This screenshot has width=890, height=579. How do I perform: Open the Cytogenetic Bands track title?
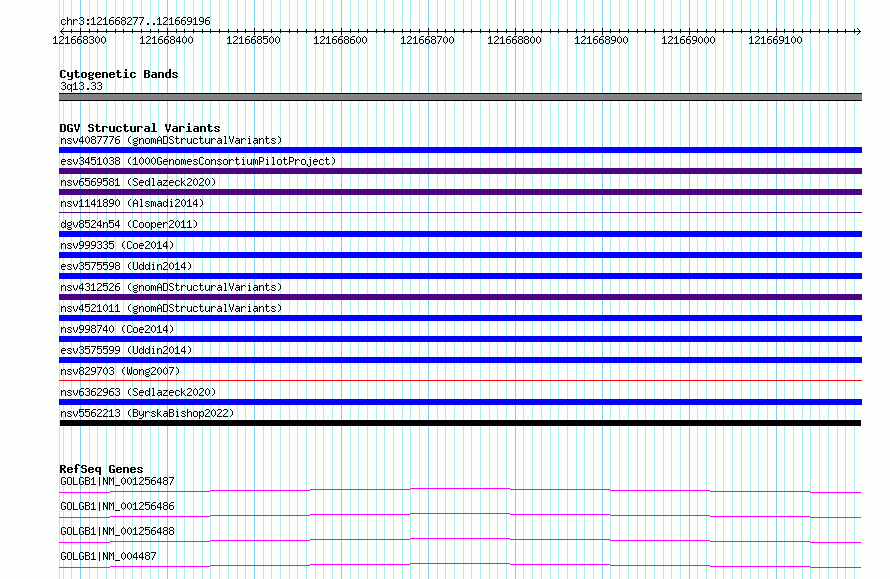click(119, 74)
